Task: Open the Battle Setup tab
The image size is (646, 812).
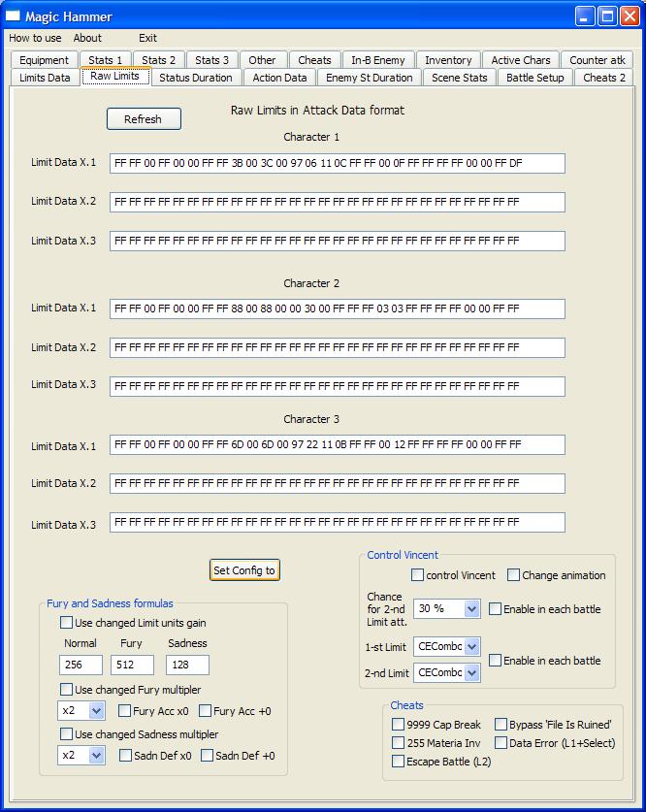Action: point(534,78)
